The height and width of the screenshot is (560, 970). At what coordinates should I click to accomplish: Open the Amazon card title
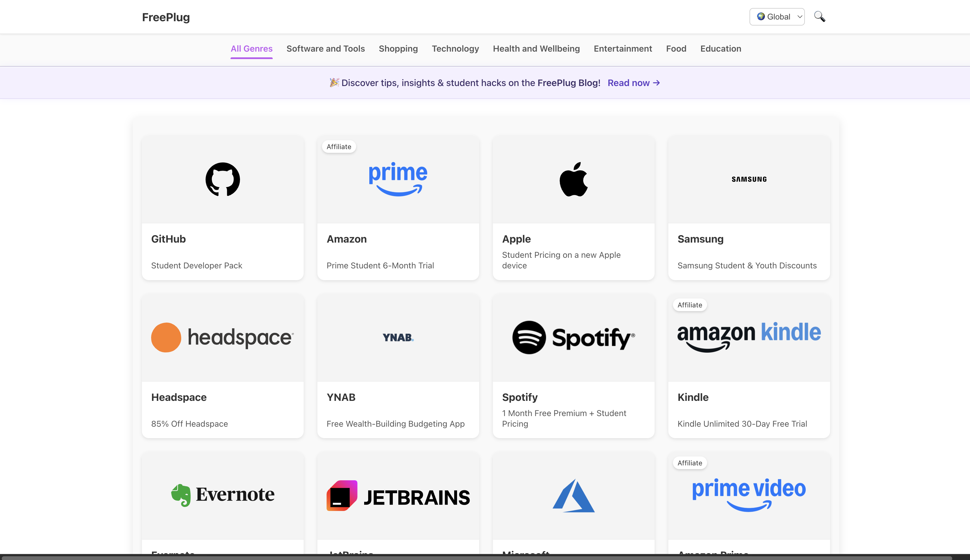(347, 239)
